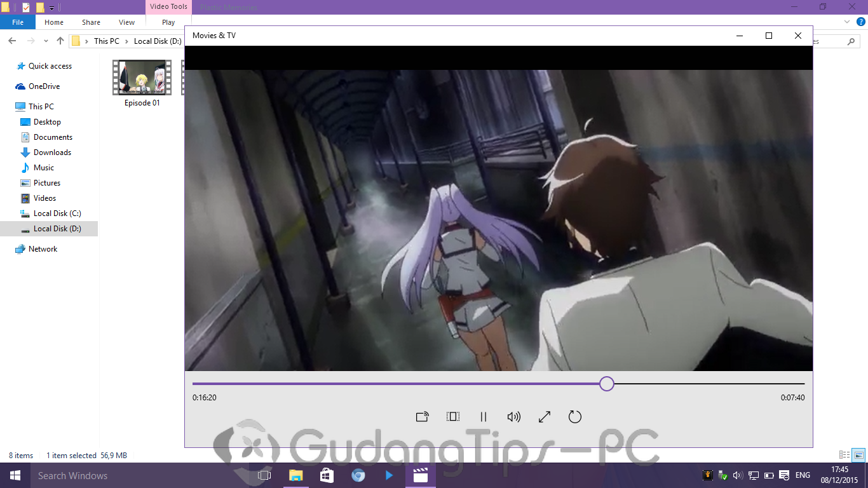The image size is (868, 488).
Task: Seek to the unplayed part of the progress bar
Action: (709, 384)
